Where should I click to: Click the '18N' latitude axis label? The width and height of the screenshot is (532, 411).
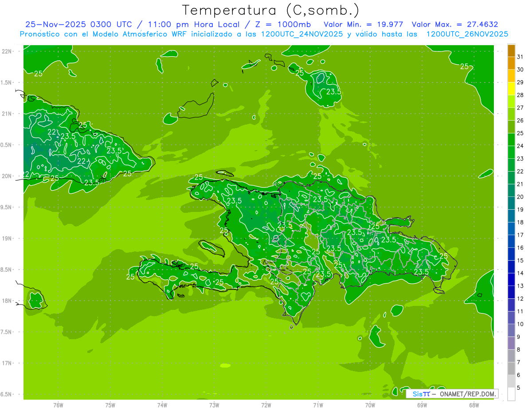pyautogui.click(x=7, y=301)
